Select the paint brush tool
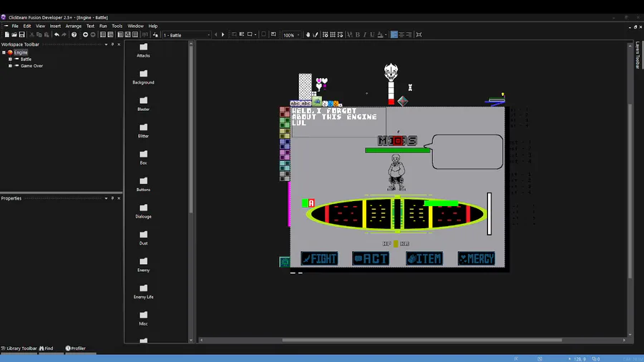644x362 pixels. point(316,35)
